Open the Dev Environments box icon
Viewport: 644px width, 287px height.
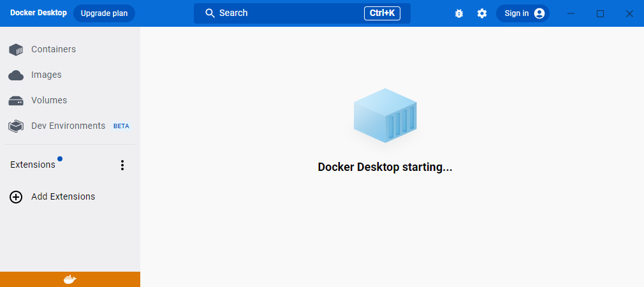[x=15, y=126]
